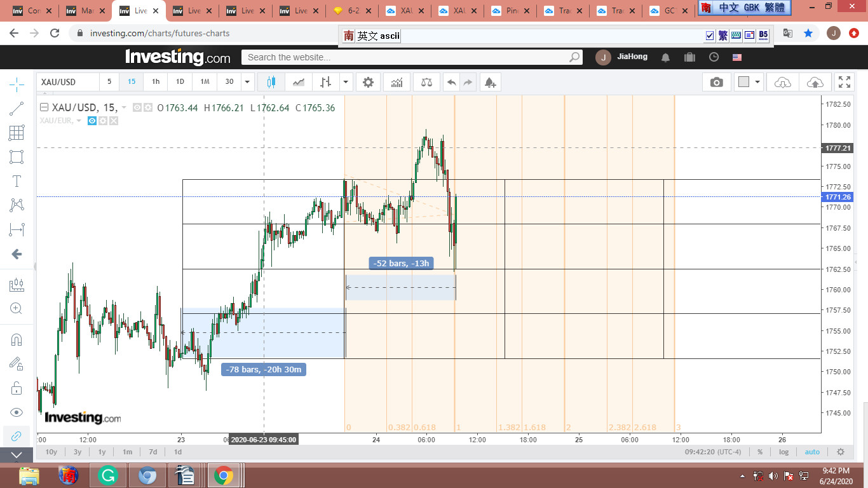Viewport: 868px width, 488px height.
Task: Toggle magnet mode in drawing sidebar
Action: [x=17, y=340]
